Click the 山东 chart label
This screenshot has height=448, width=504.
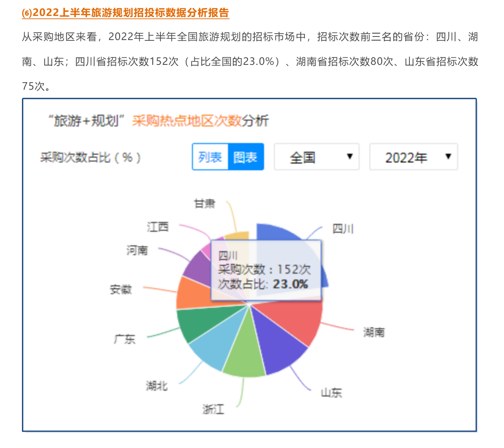[332, 393]
